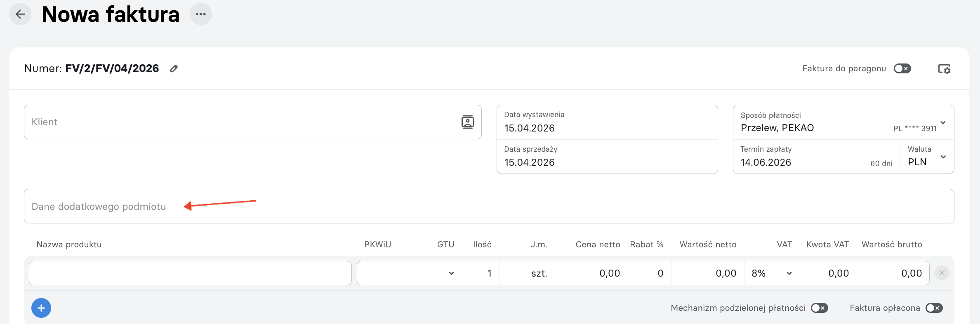The image size is (980, 324).
Task: Open the Waluta PLN dropdown
Action: click(x=927, y=157)
